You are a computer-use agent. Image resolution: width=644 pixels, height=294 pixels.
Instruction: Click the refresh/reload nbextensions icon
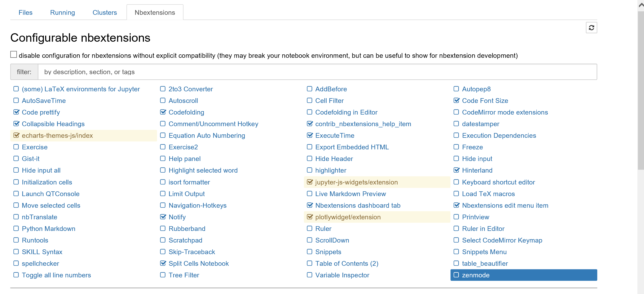pyautogui.click(x=591, y=28)
